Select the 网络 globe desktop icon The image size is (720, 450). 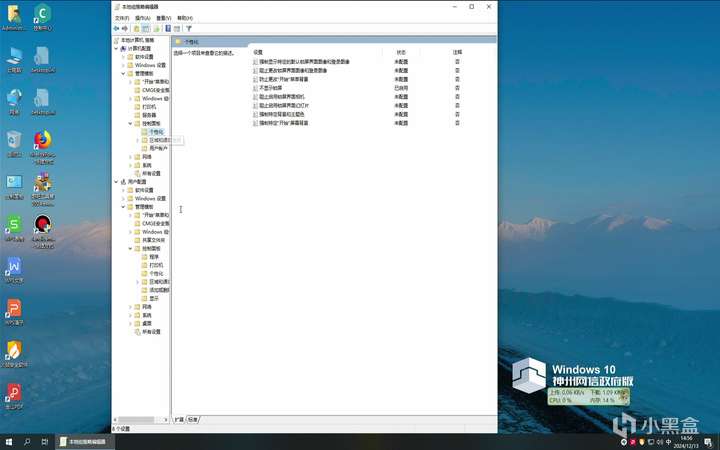coord(14,101)
